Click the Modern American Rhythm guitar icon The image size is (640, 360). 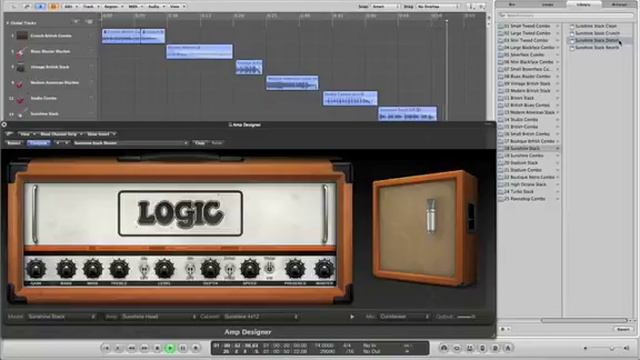(20, 83)
